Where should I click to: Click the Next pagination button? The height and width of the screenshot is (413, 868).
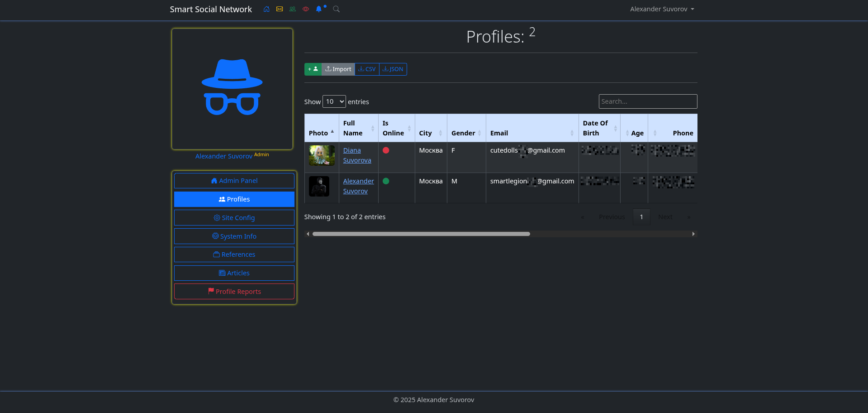665,217
